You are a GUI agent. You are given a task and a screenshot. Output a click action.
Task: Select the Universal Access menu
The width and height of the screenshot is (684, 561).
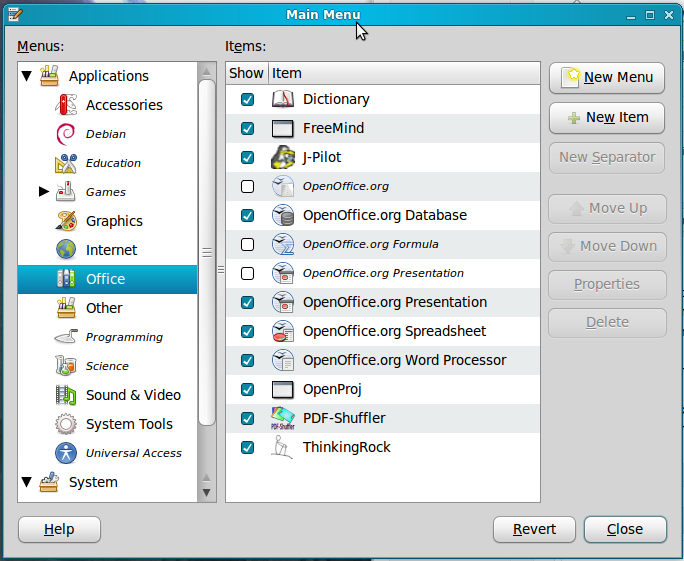pyautogui.click(x=133, y=453)
